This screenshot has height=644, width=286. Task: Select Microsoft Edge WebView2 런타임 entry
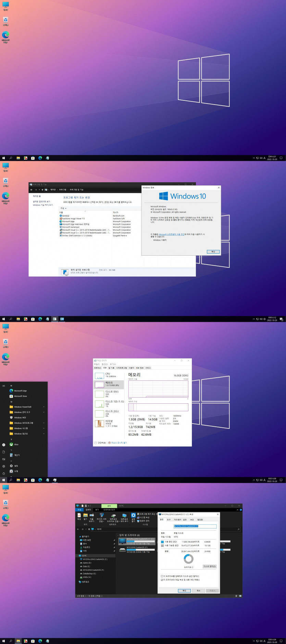(75, 224)
